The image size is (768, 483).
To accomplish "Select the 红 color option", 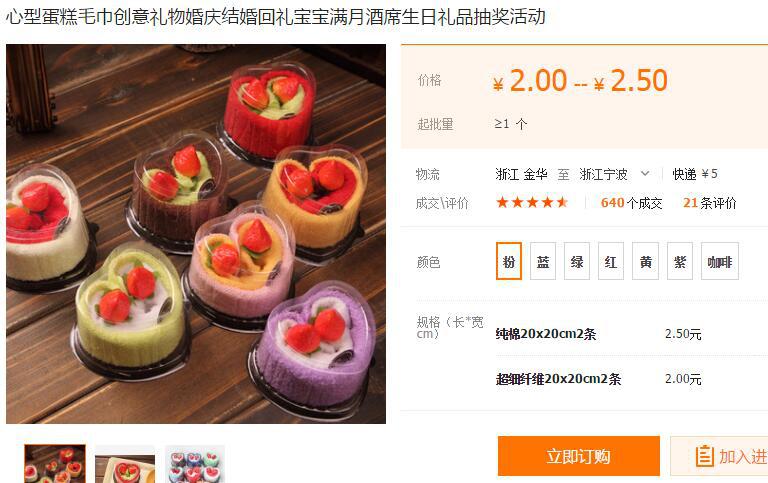I will [611, 261].
